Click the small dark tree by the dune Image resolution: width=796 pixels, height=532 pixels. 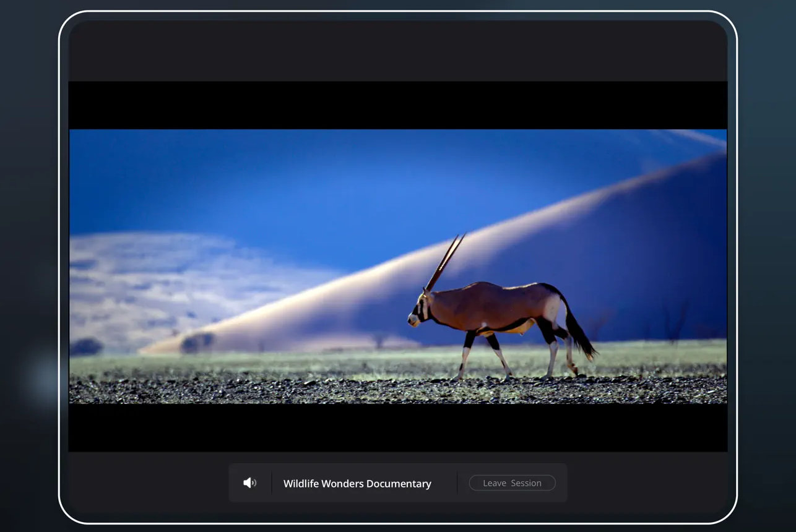[198, 341]
